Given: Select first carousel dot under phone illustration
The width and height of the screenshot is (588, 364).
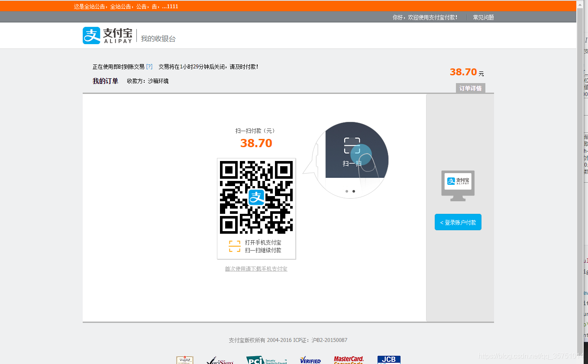Looking at the screenshot, I should point(347,191).
